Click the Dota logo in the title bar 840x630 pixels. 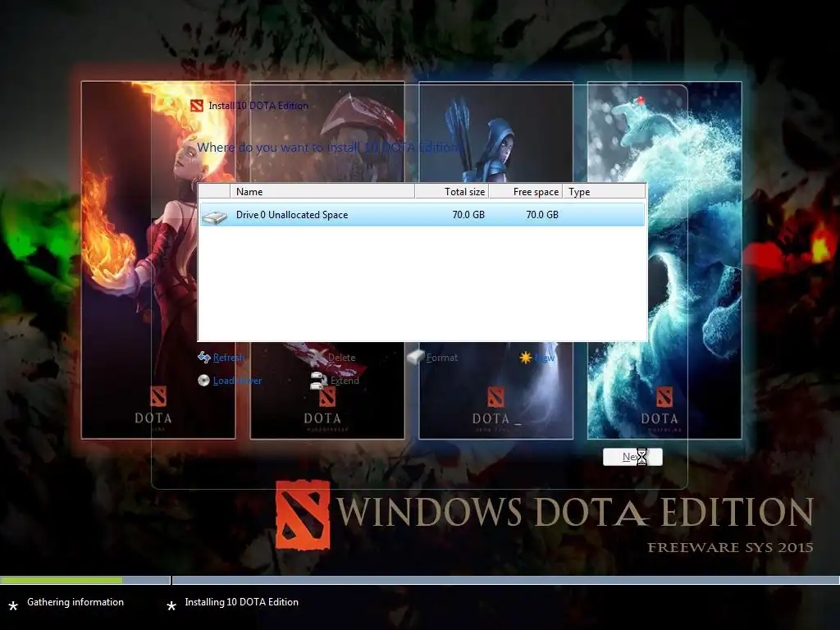coord(197,106)
